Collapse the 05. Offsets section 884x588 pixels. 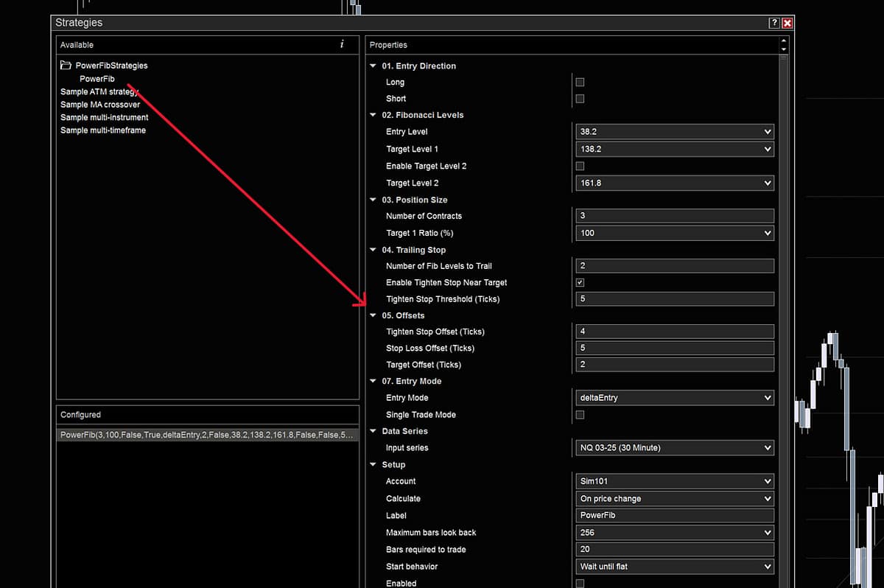click(373, 316)
